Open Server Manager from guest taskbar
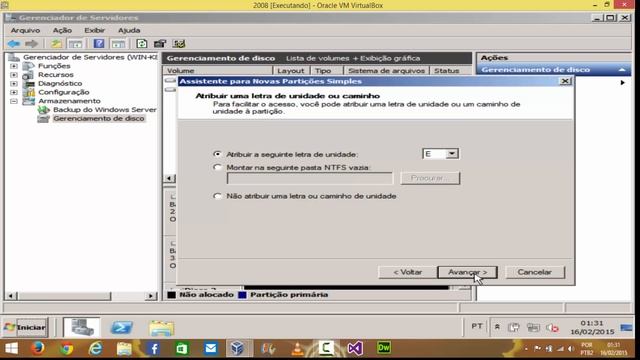640x360 pixels. click(x=82, y=327)
